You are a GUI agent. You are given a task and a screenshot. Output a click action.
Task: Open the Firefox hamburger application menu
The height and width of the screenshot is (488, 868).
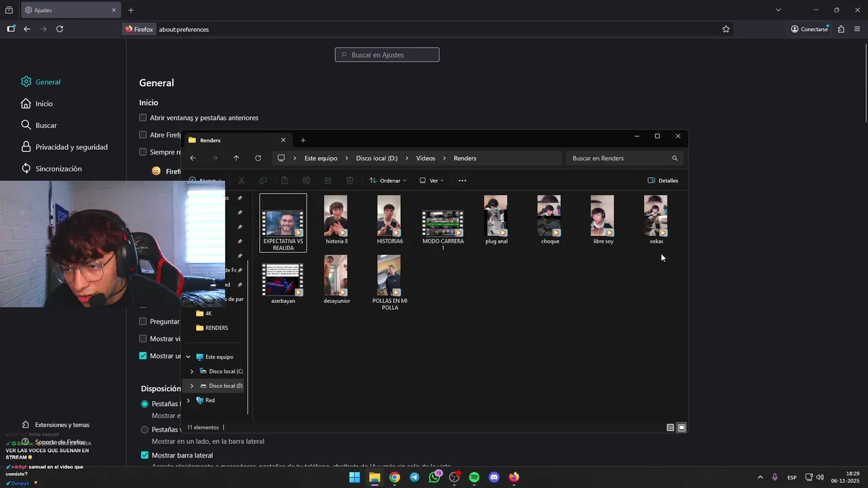tap(857, 29)
